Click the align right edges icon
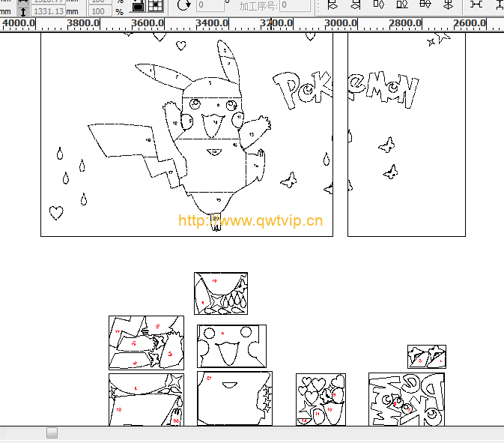 pyautogui.click(x=356, y=4)
